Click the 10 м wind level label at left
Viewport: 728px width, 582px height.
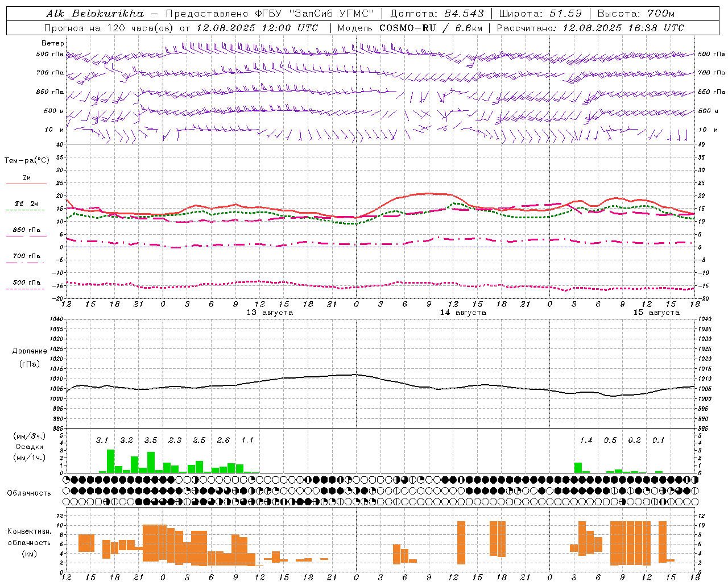[x=55, y=130]
